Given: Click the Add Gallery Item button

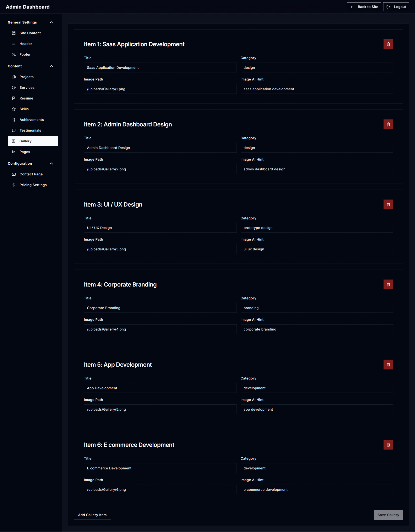Looking at the screenshot, I should coord(92,515).
